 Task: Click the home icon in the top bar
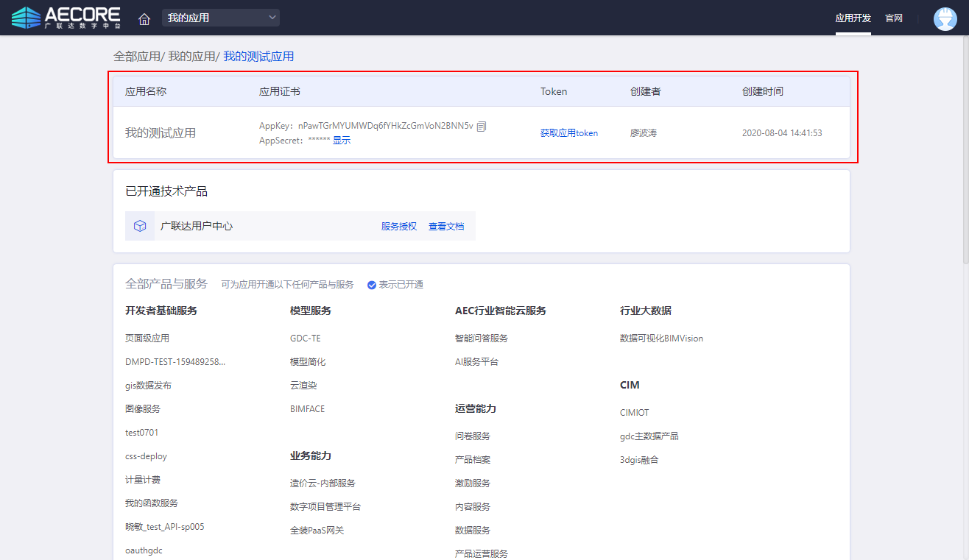click(144, 18)
